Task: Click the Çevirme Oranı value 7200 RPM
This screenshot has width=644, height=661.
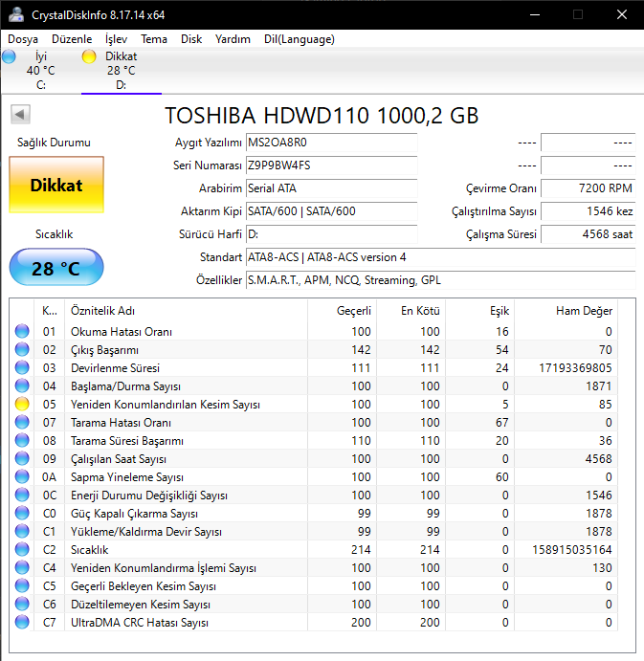Action: click(x=588, y=188)
